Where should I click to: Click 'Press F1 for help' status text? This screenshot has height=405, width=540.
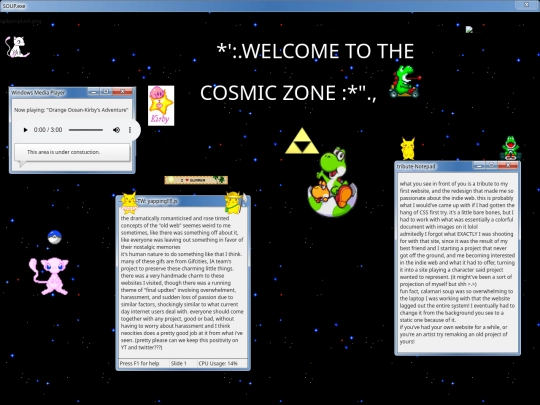[139, 363]
